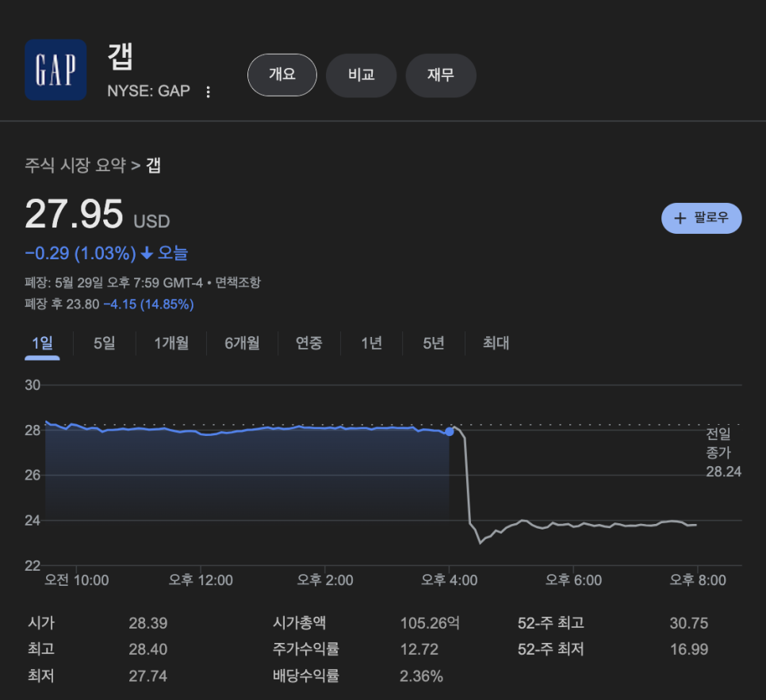Select the 5일 chart range

(x=105, y=343)
